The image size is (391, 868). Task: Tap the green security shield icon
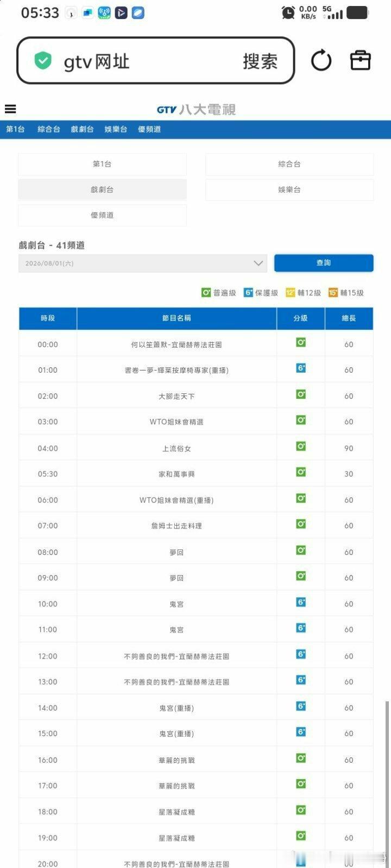click(x=43, y=61)
